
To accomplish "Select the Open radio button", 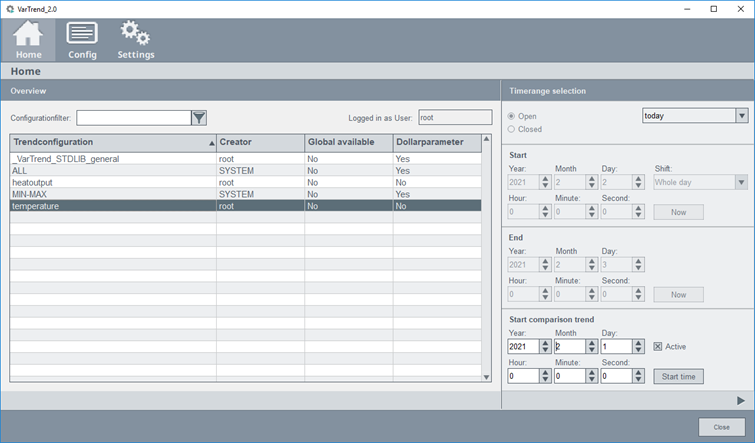I will point(513,116).
